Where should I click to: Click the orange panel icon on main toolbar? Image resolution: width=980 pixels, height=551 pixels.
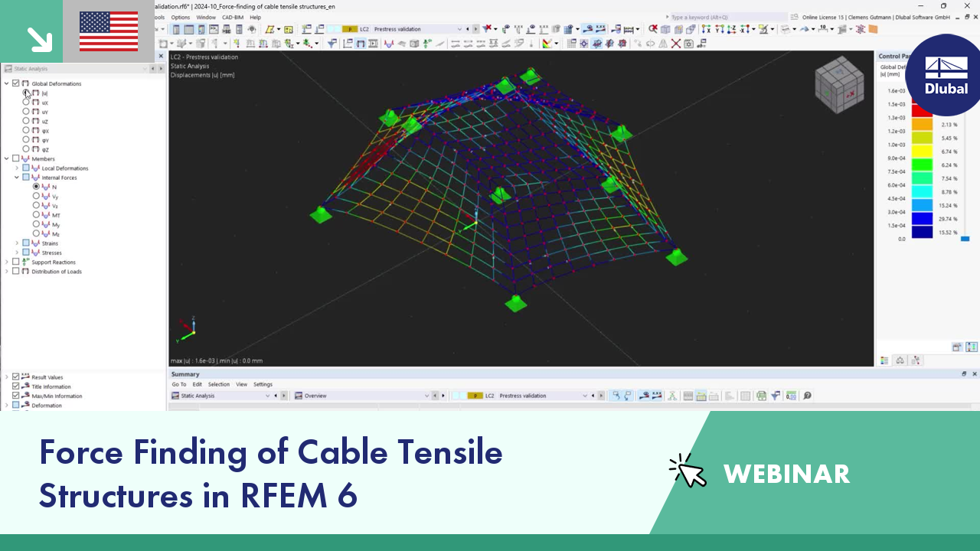(872, 29)
